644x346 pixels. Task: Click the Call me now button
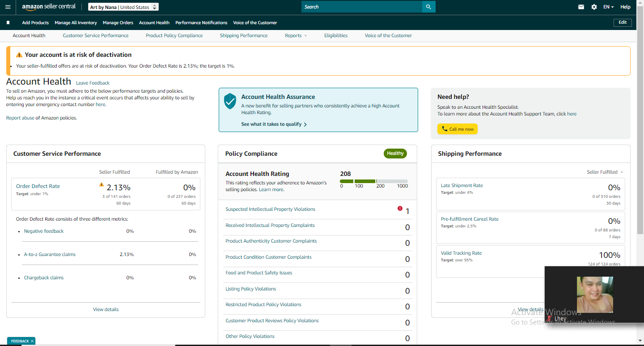point(458,129)
